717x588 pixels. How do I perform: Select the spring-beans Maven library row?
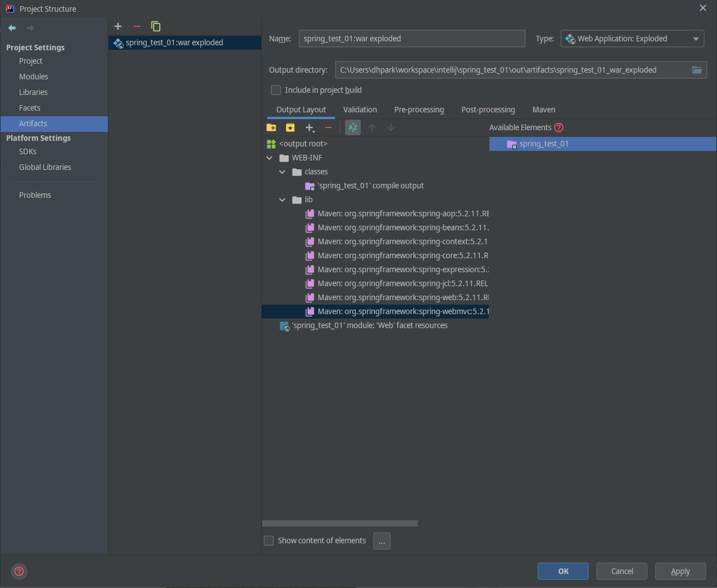[375, 227]
